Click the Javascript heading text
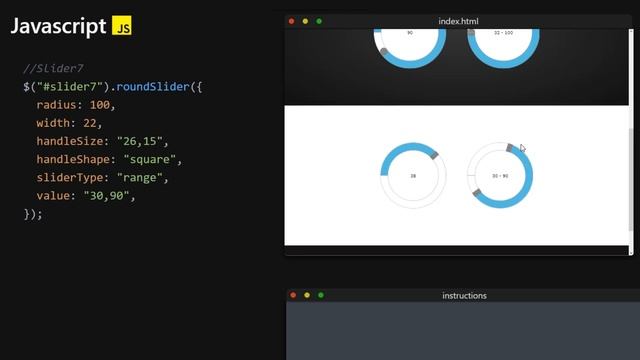The image size is (640, 360). click(58, 26)
